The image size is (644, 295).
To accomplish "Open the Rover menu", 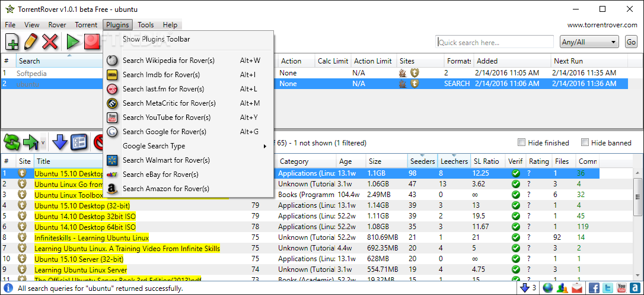I will 57,25.
